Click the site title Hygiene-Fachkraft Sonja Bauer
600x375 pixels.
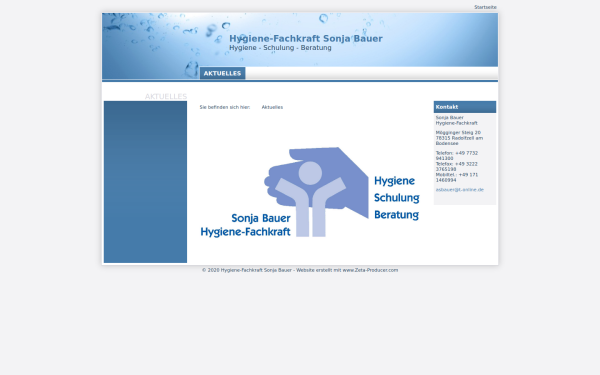306,39
